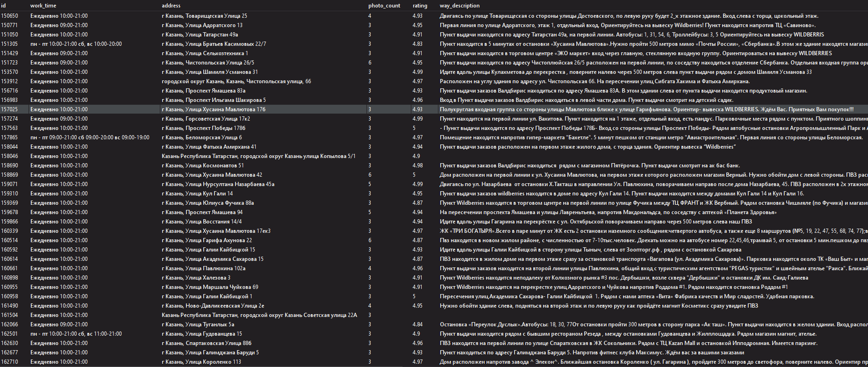
Task: Click address 'Улица Павлюхина 102а'
Action: coord(215,268)
